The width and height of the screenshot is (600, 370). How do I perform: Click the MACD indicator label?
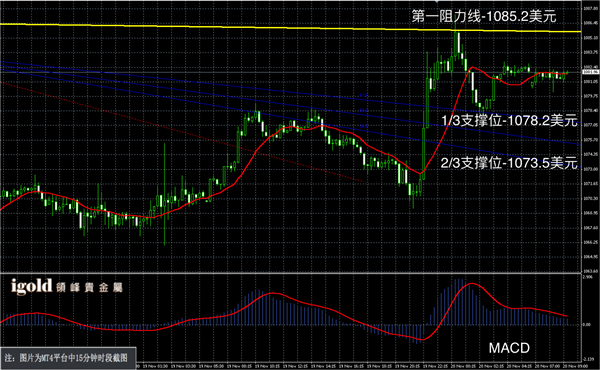509,348
